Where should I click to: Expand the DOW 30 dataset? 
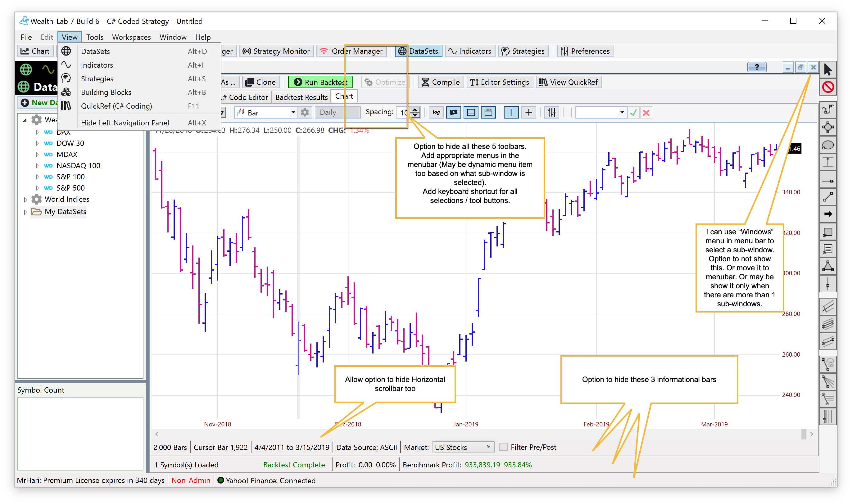37,143
